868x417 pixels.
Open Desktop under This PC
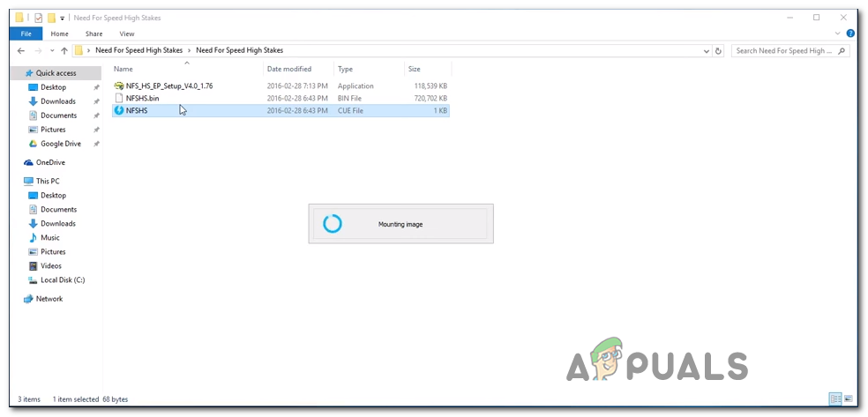pos(53,195)
